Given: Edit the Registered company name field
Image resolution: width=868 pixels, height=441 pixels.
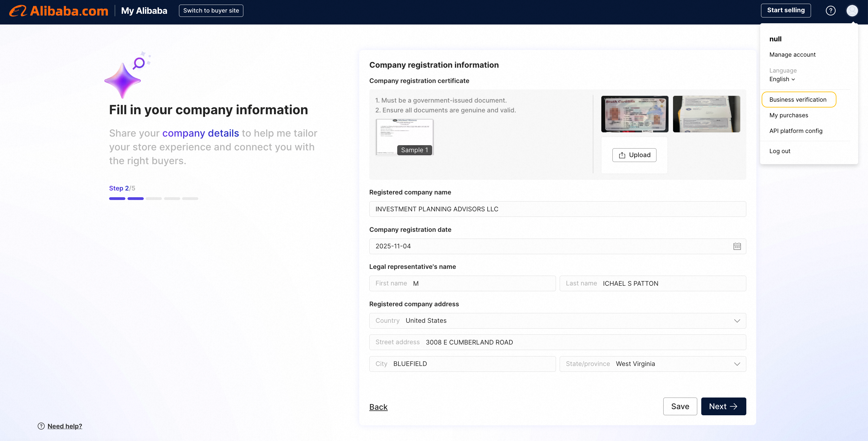Looking at the screenshot, I should 558,209.
